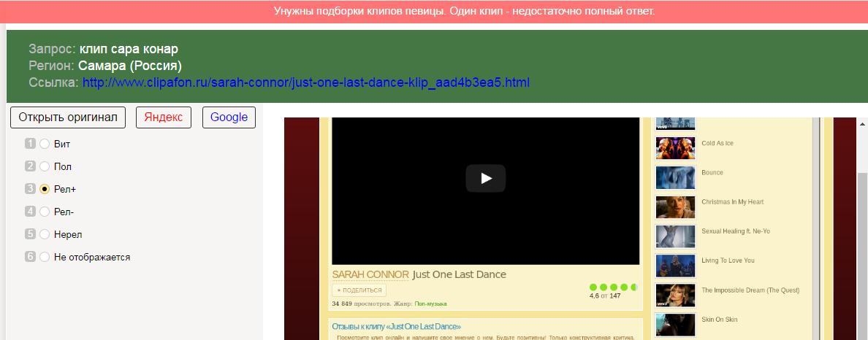
Task: Click the Cold As Ice title
Action: click(x=717, y=143)
